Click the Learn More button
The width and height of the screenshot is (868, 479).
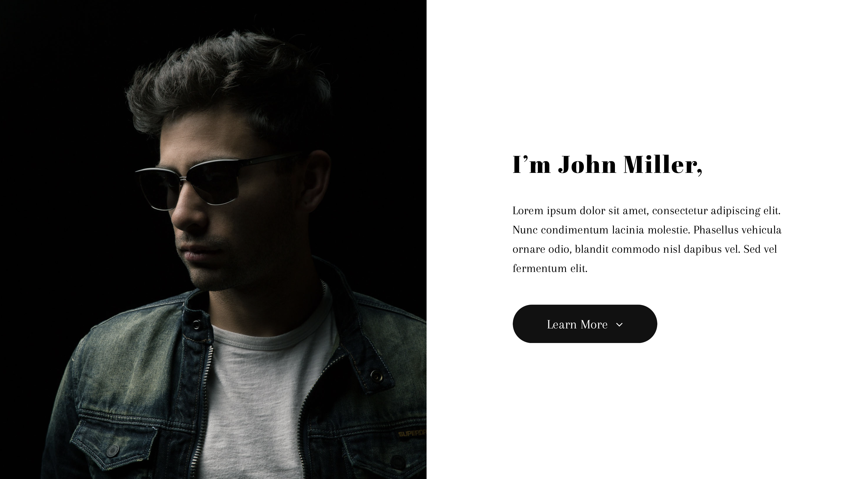click(585, 324)
